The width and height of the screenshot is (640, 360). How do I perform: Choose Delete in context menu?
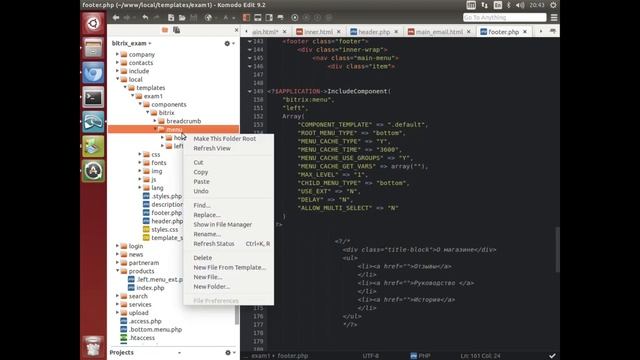coord(202,258)
